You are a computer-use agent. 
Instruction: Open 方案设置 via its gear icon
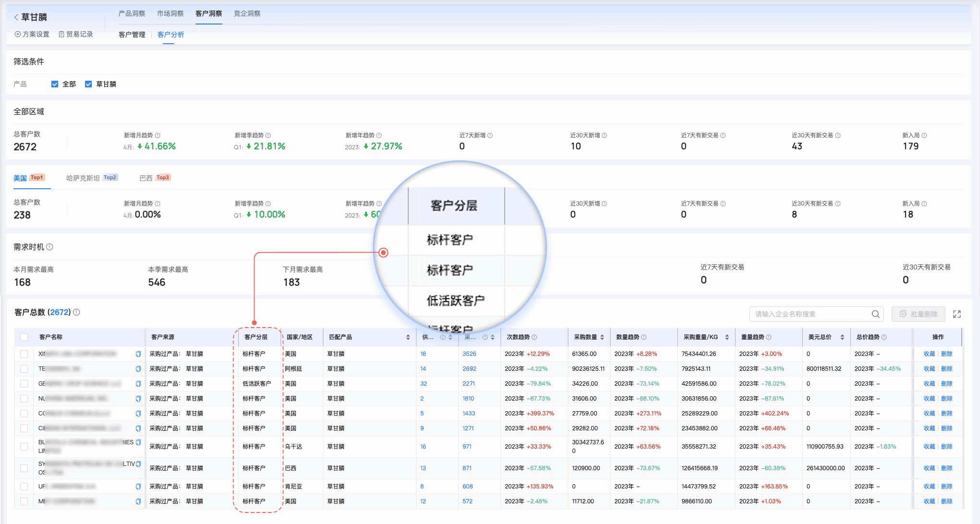[x=17, y=34]
